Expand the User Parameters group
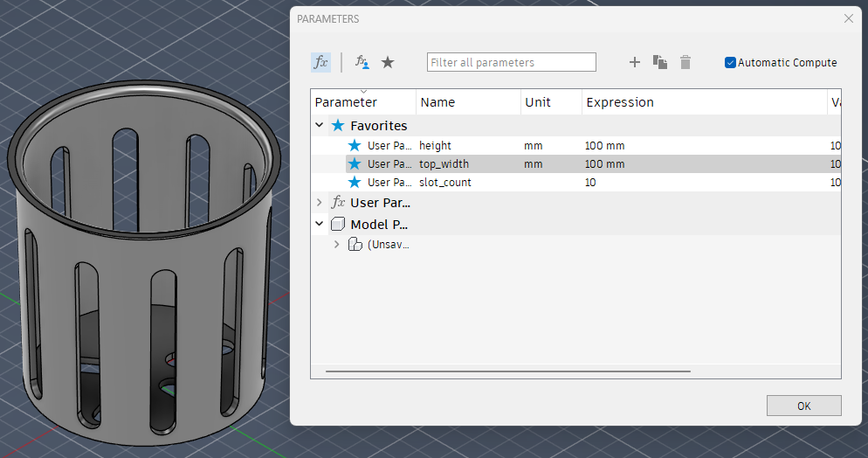This screenshot has height=458, width=868. pos(320,203)
